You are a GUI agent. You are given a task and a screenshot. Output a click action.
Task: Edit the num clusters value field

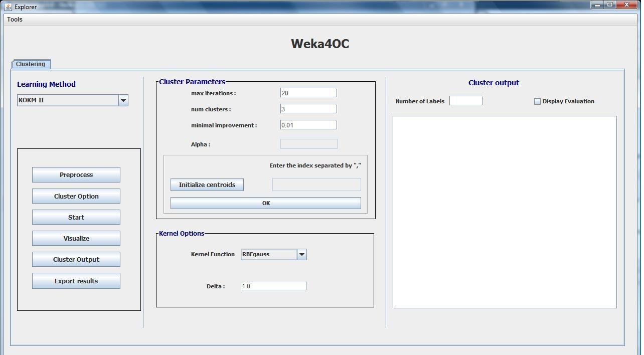click(x=308, y=108)
